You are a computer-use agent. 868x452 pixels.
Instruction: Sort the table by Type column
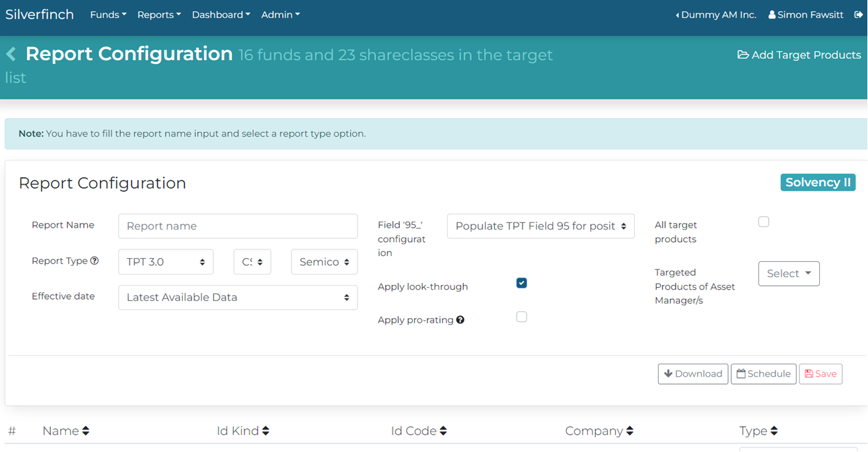click(774, 431)
